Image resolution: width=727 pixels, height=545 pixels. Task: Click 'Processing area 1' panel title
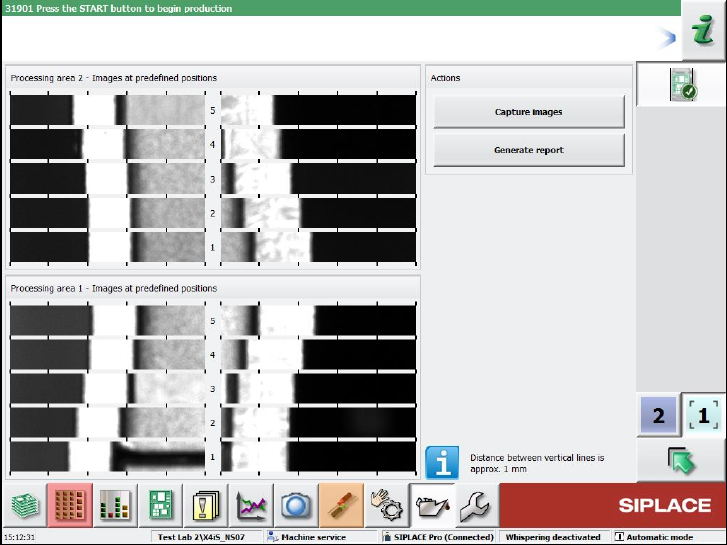pyautogui.click(x=114, y=289)
